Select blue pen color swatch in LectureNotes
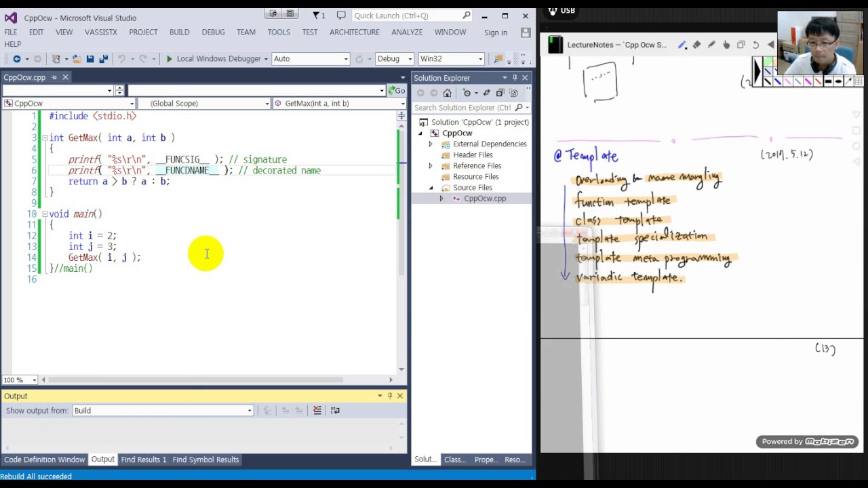Screen dimensions: 868x488 [x=778, y=81]
